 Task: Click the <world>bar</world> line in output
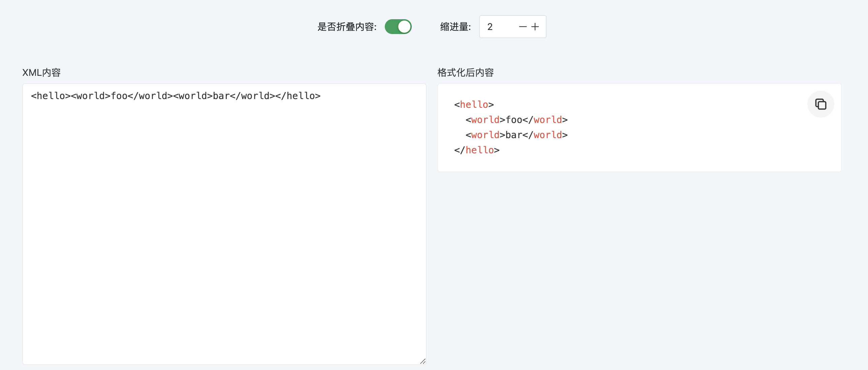517,135
